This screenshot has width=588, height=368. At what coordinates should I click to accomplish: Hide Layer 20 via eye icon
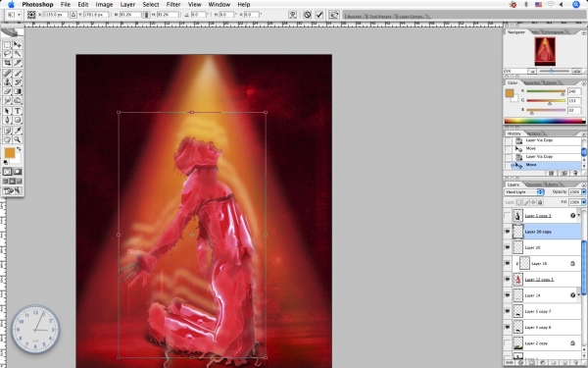(508, 247)
